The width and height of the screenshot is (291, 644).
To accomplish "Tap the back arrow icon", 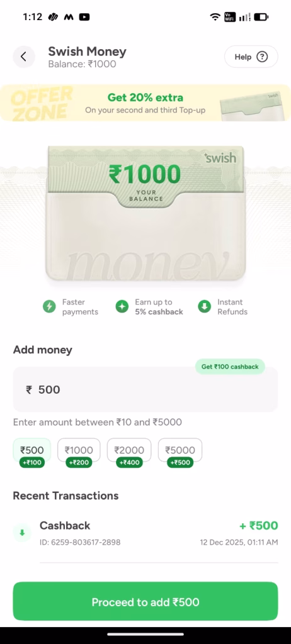I will point(23,57).
